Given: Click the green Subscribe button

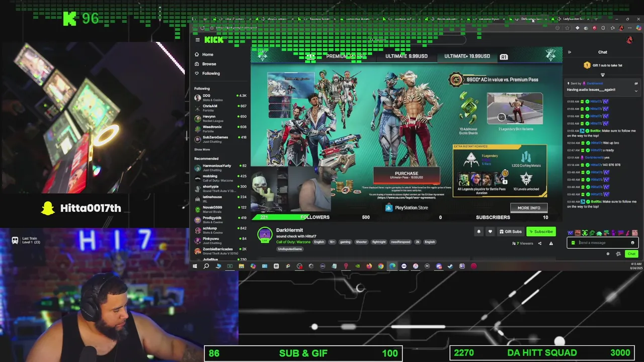Looking at the screenshot, I should tap(540, 232).
